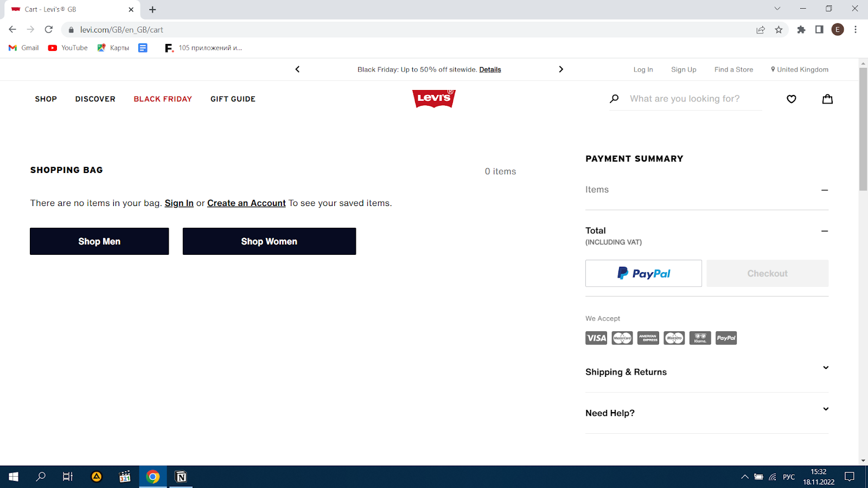Follow the Sign In link

[x=179, y=203]
